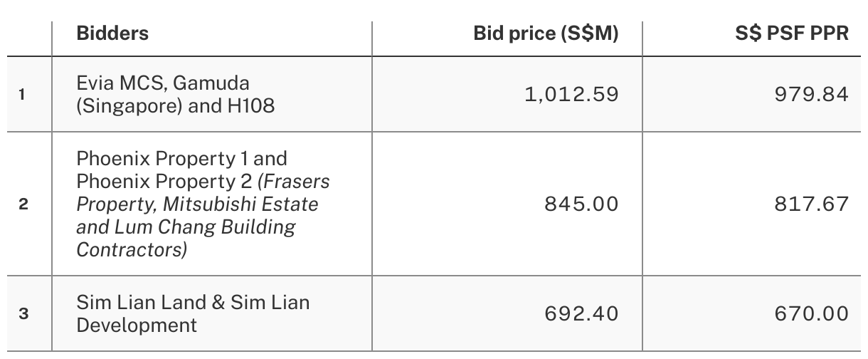Click the 979.84 PSF PPR value
Image resolution: width=868 pixels, height=359 pixels.
pos(811,95)
